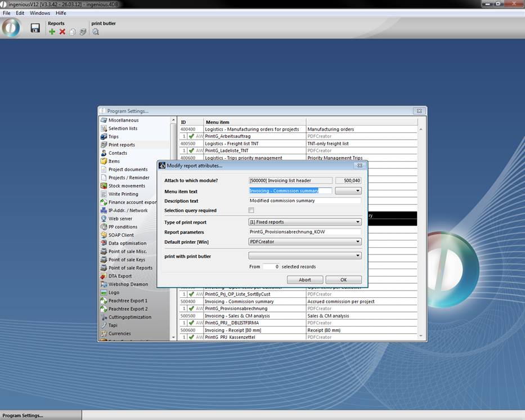Select Contacts in the settings sidebar
This screenshot has height=420, width=525.
(118, 153)
